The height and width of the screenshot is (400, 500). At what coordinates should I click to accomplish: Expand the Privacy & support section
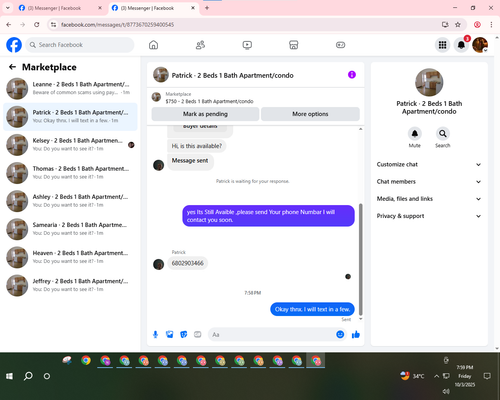429,216
